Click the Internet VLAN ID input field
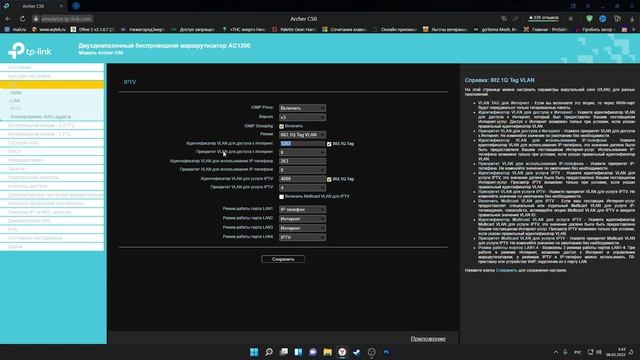The width and height of the screenshot is (640, 360). click(302, 144)
